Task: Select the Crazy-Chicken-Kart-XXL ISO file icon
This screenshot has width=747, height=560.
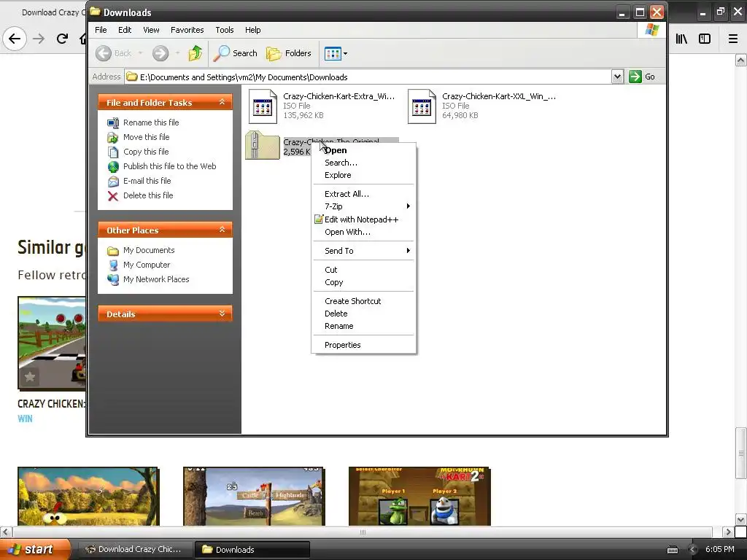Action: coord(422,106)
